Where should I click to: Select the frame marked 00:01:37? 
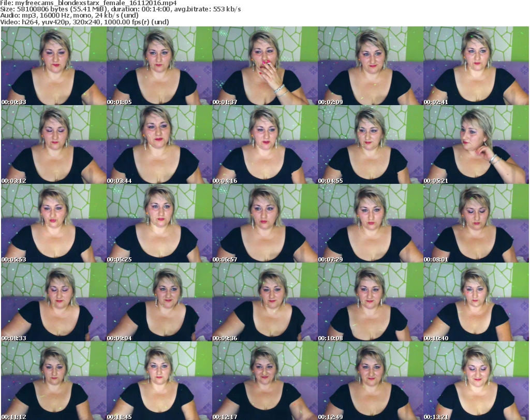pos(264,66)
